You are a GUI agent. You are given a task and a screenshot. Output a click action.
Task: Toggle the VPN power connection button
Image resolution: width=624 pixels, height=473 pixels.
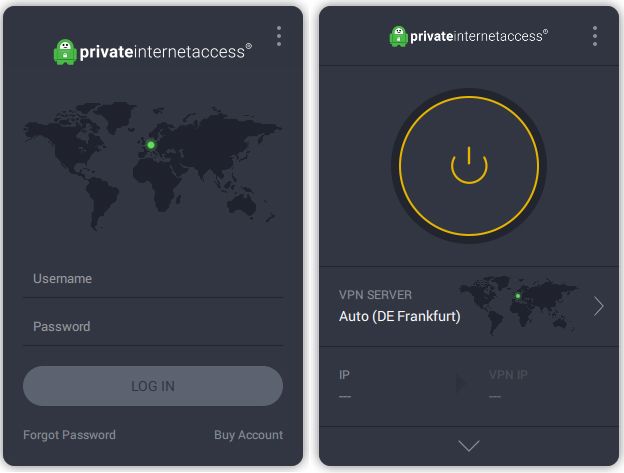(468, 166)
